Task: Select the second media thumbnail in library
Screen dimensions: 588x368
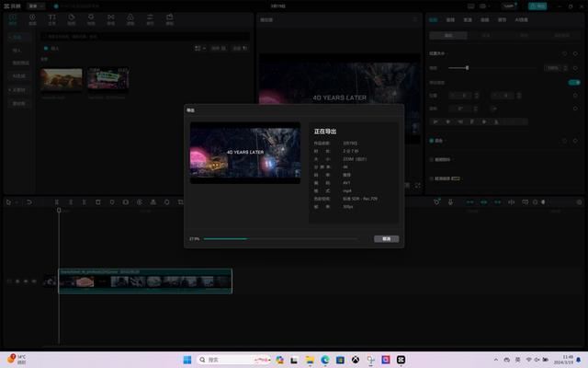Action: pyautogui.click(x=107, y=80)
